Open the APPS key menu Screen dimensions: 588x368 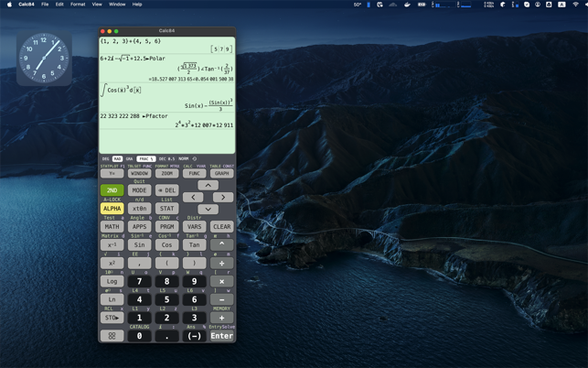tap(140, 227)
